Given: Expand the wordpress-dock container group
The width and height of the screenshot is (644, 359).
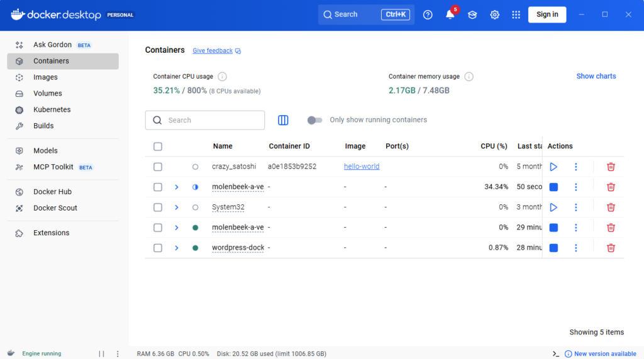Looking at the screenshot, I should (177, 248).
